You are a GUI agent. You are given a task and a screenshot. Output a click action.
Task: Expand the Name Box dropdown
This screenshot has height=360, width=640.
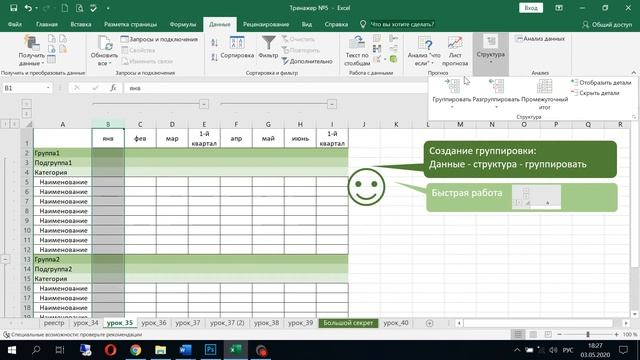pyautogui.click(x=48, y=88)
